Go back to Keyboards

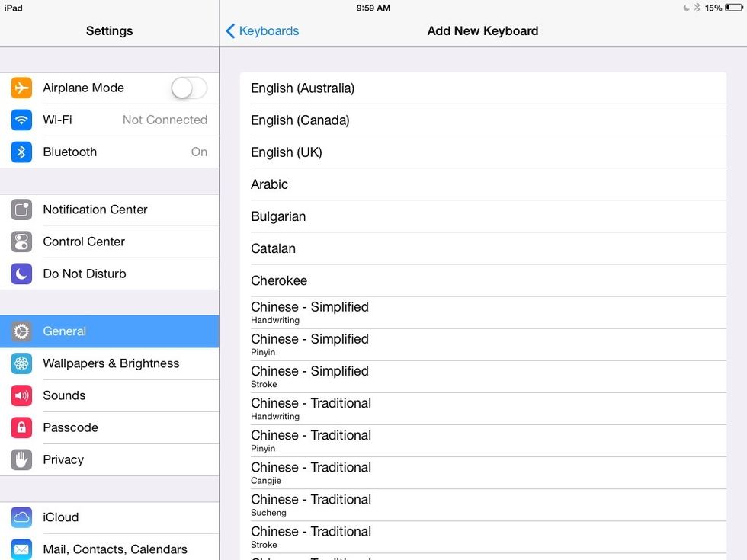[262, 31]
